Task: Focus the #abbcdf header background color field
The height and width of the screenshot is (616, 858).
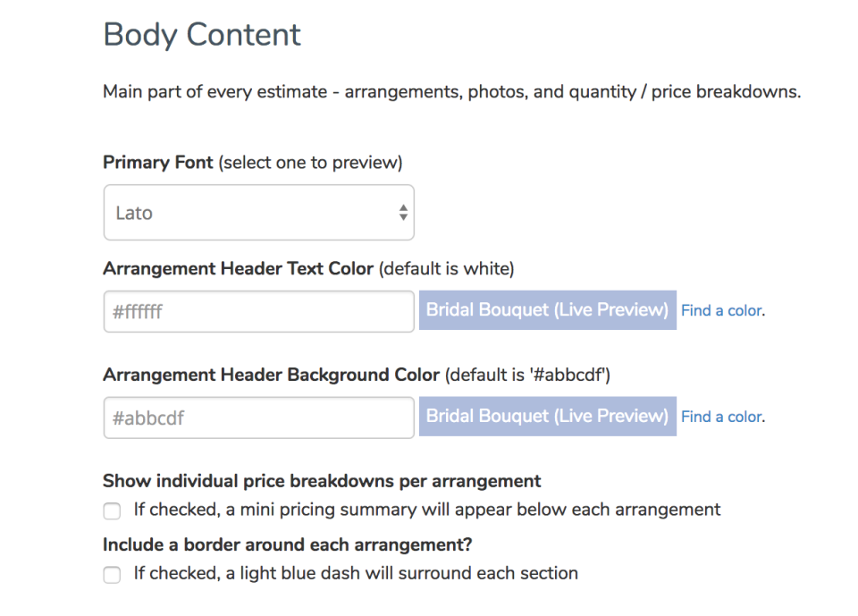Action: 258,418
